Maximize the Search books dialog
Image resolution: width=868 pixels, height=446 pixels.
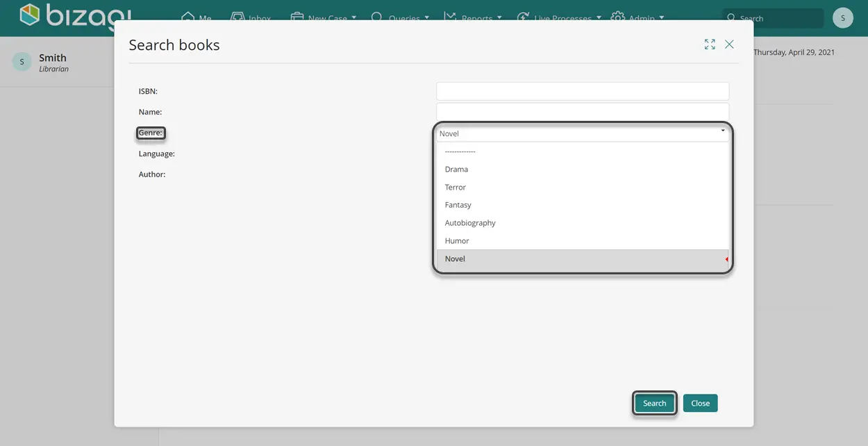click(x=710, y=44)
